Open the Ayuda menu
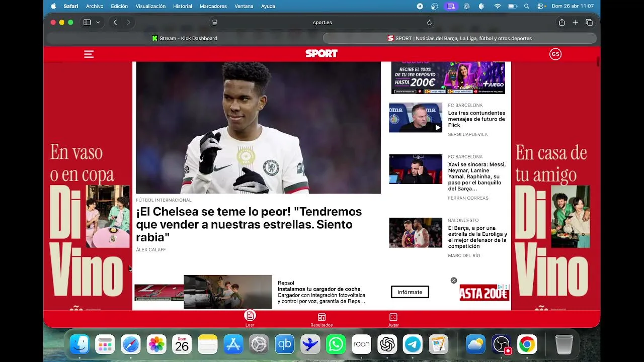The width and height of the screenshot is (644, 362). pyautogui.click(x=268, y=6)
